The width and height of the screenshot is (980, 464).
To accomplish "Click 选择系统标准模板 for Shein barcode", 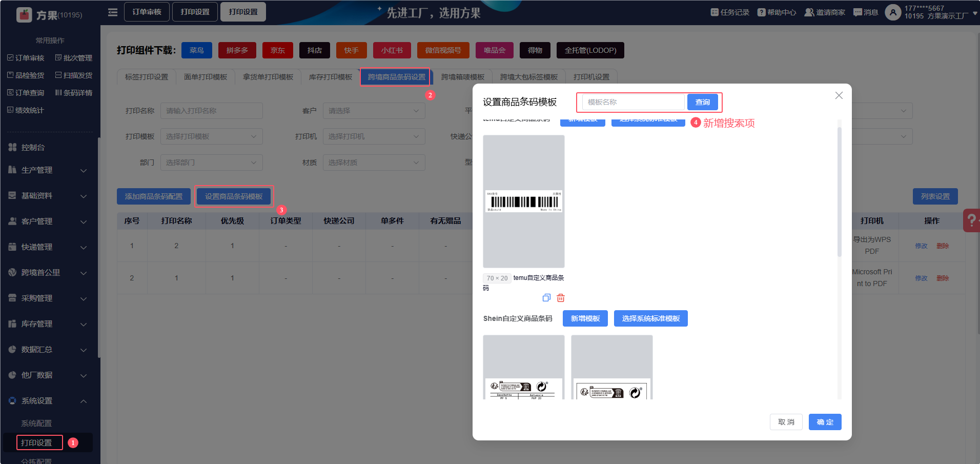I will click(651, 318).
